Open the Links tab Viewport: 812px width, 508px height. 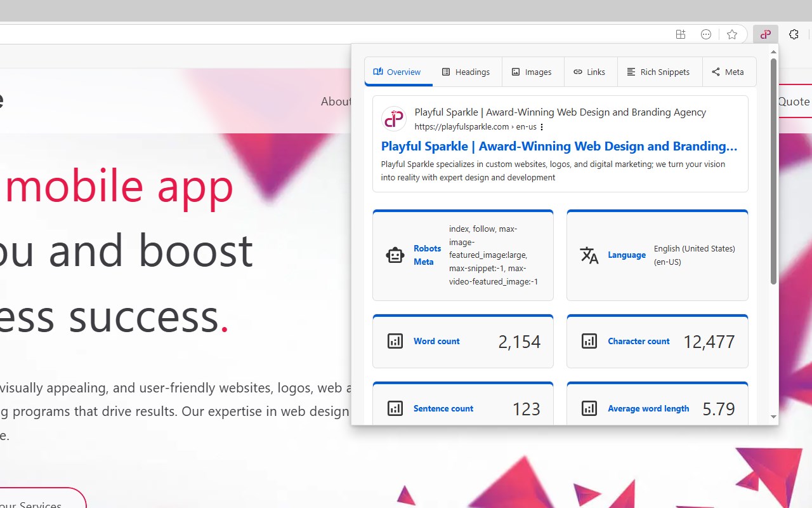coord(590,72)
